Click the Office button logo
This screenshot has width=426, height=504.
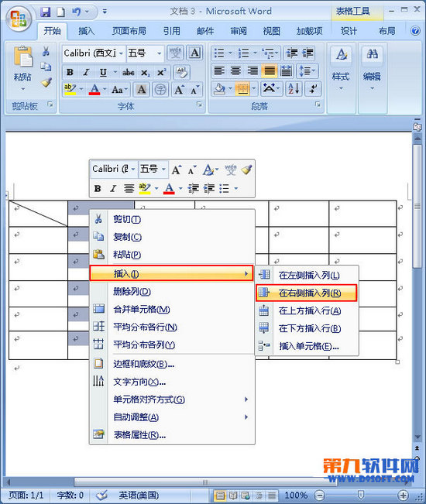click(19, 18)
